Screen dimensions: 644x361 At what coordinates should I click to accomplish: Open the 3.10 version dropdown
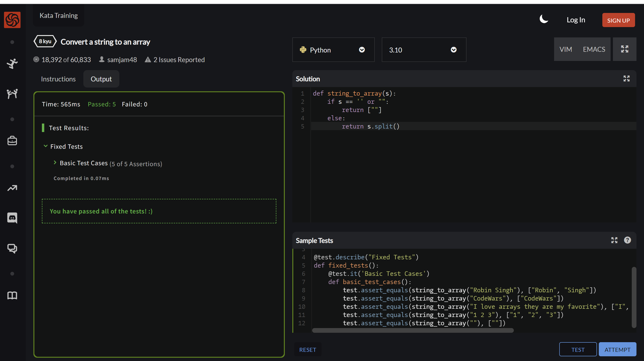pyautogui.click(x=424, y=50)
